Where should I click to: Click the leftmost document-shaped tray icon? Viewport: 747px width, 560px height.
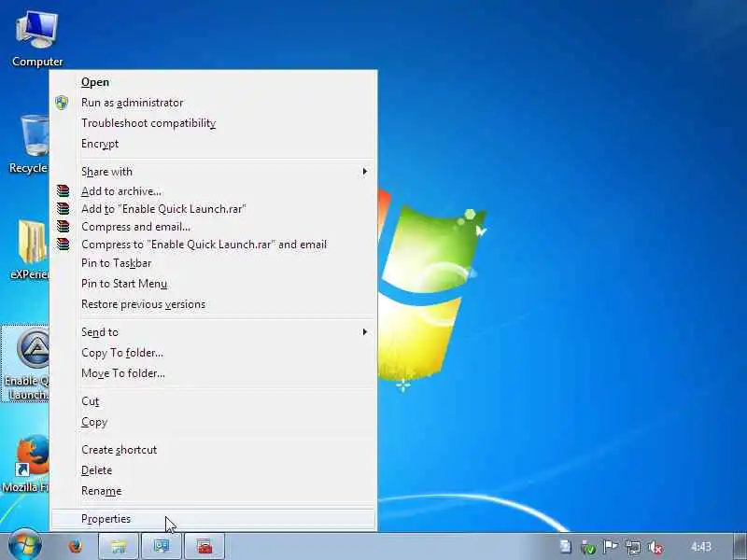(x=566, y=547)
